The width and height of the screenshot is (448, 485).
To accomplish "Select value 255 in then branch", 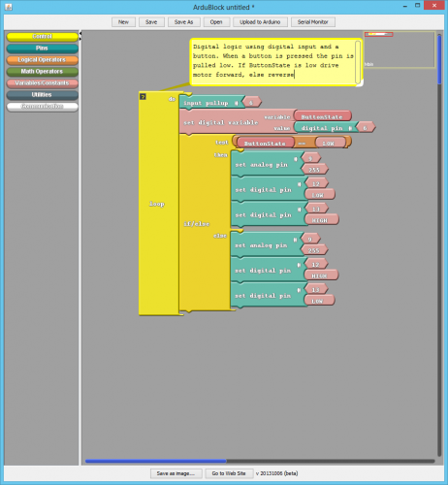I will click(314, 170).
